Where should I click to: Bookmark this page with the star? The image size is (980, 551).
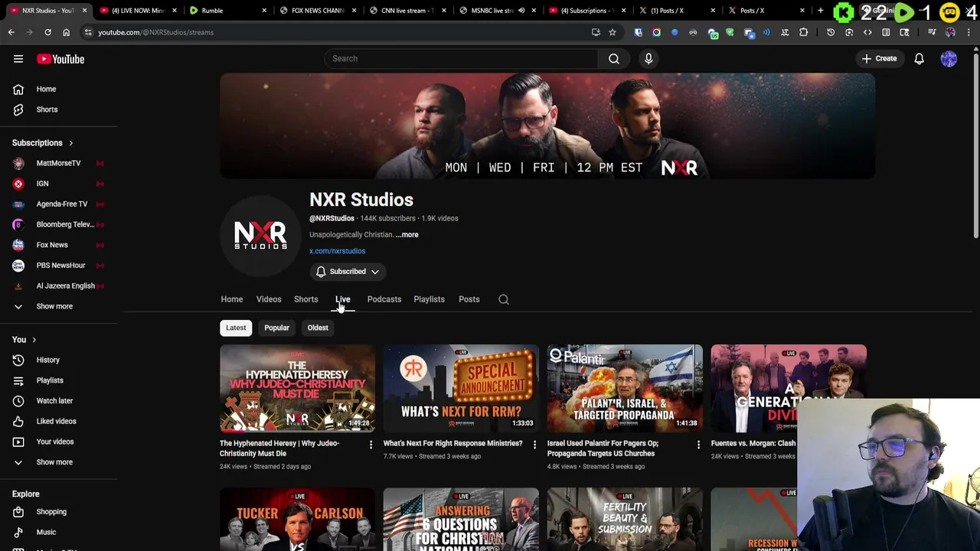tap(612, 32)
